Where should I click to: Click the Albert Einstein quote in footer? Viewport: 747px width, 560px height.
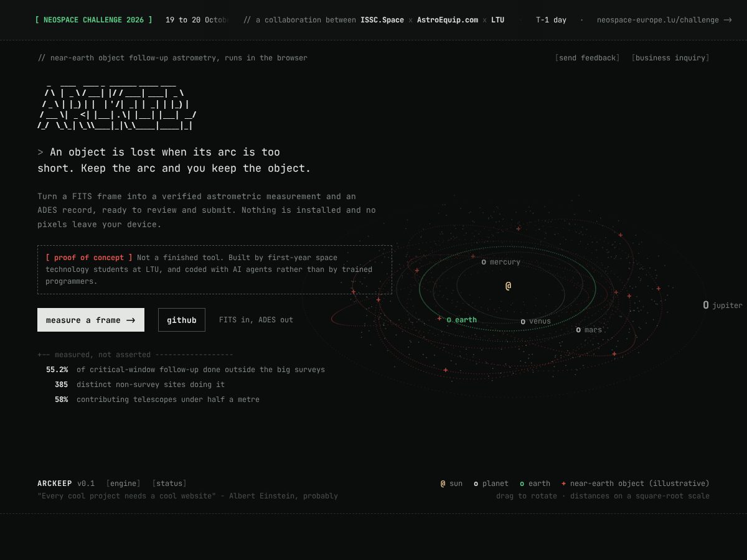[x=187, y=496]
